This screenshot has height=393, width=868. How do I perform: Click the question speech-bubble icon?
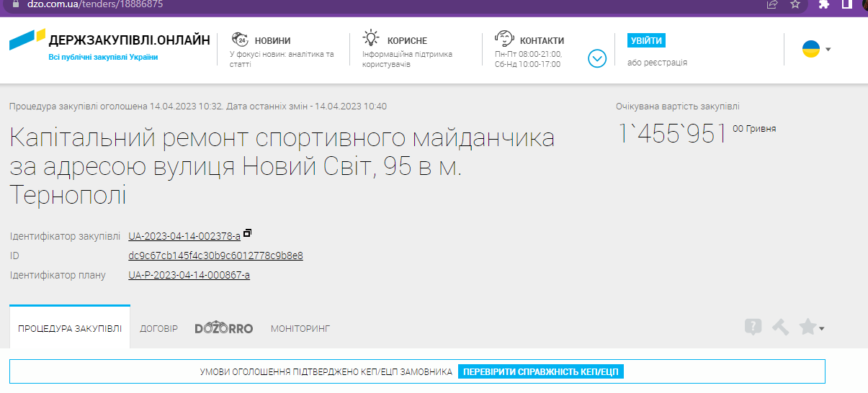(x=753, y=327)
